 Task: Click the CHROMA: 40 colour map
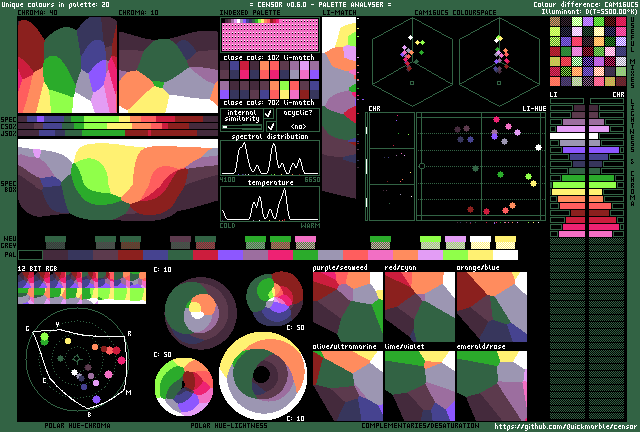pyautogui.click(x=67, y=65)
